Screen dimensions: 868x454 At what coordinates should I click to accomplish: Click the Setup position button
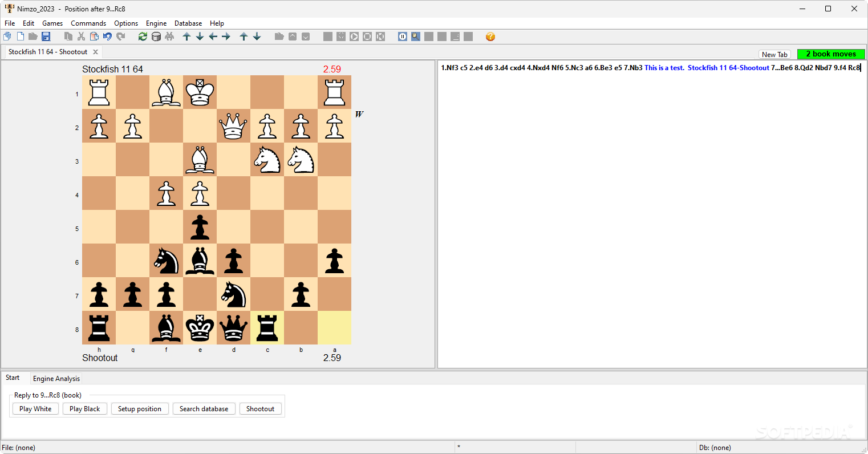tap(140, 409)
